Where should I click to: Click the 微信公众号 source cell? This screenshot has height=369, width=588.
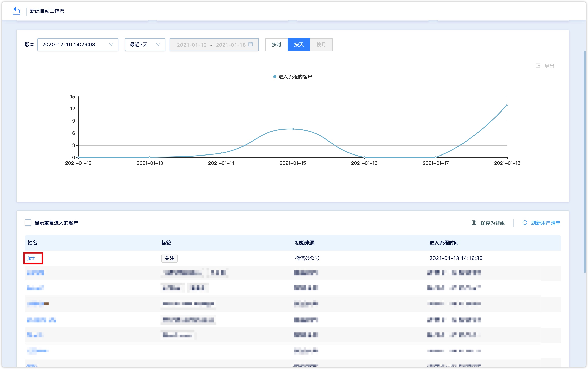(307, 258)
